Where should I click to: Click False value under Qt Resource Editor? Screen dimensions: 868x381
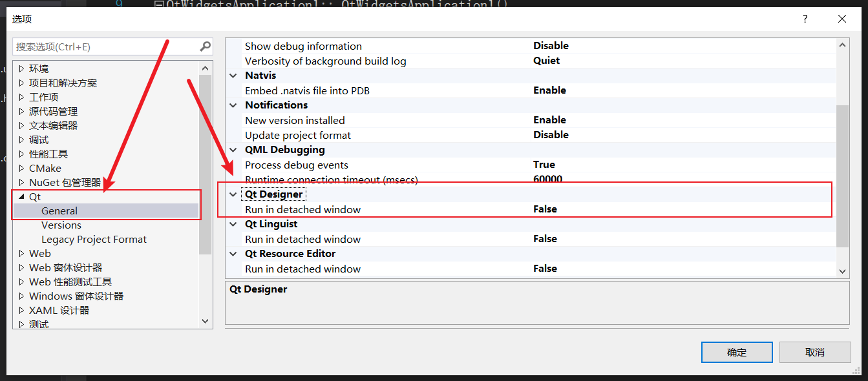point(545,269)
